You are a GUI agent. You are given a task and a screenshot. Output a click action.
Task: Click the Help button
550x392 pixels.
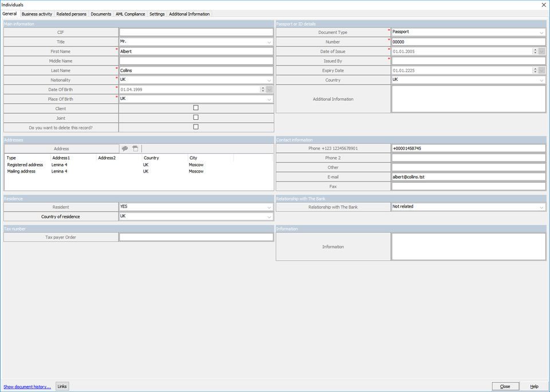click(x=534, y=386)
